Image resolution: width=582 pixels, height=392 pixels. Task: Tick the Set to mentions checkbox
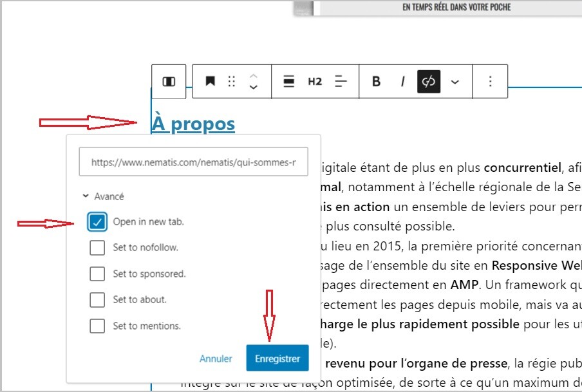coord(97,326)
